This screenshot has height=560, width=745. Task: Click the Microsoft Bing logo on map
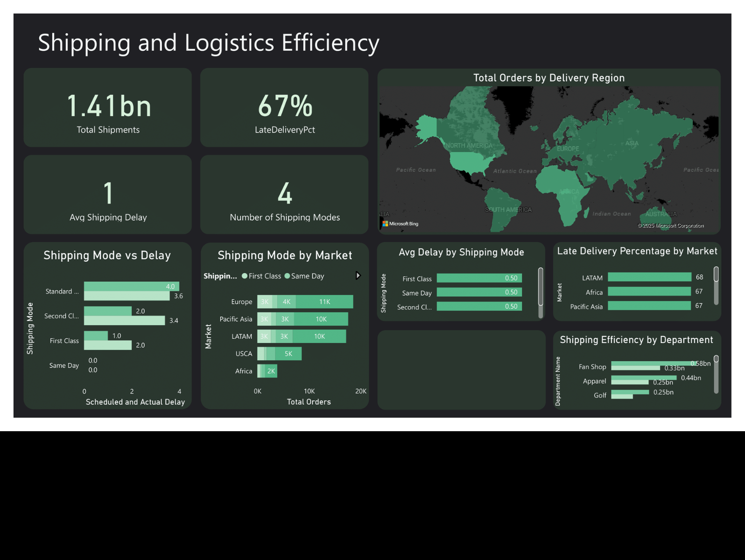coord(401,224)
